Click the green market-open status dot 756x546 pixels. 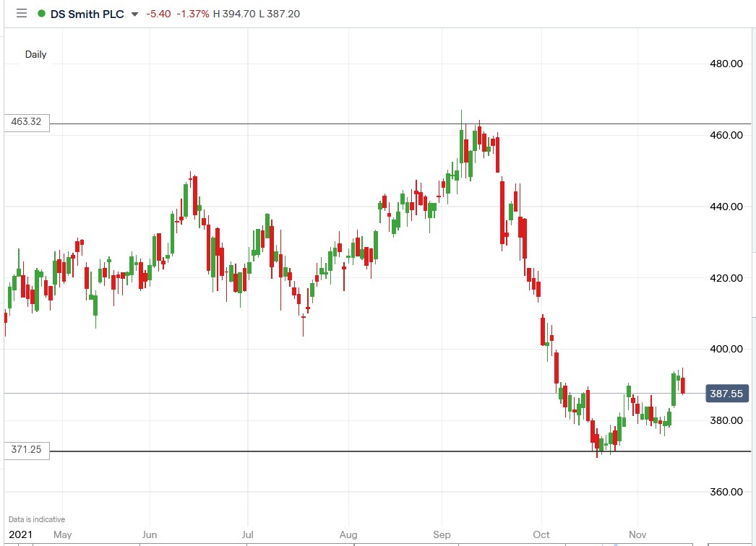click(43, 13)
